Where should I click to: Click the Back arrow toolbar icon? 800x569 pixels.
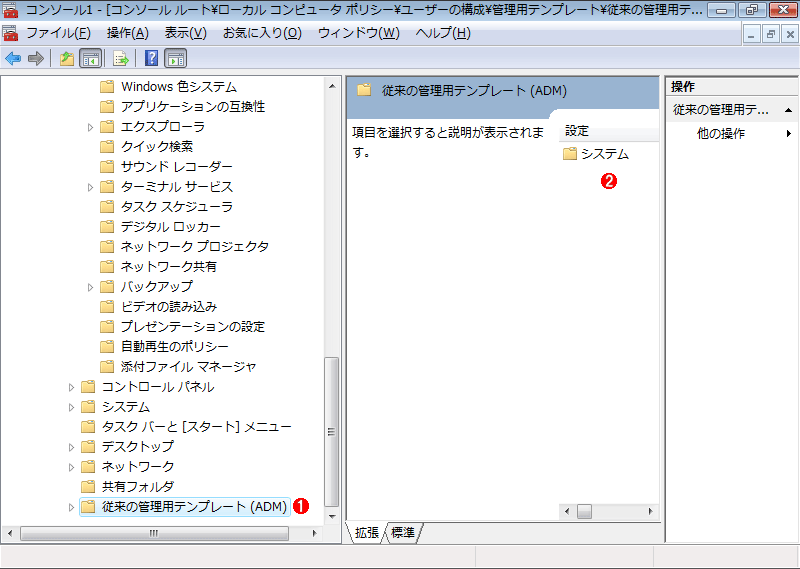[x=13, y=59]
